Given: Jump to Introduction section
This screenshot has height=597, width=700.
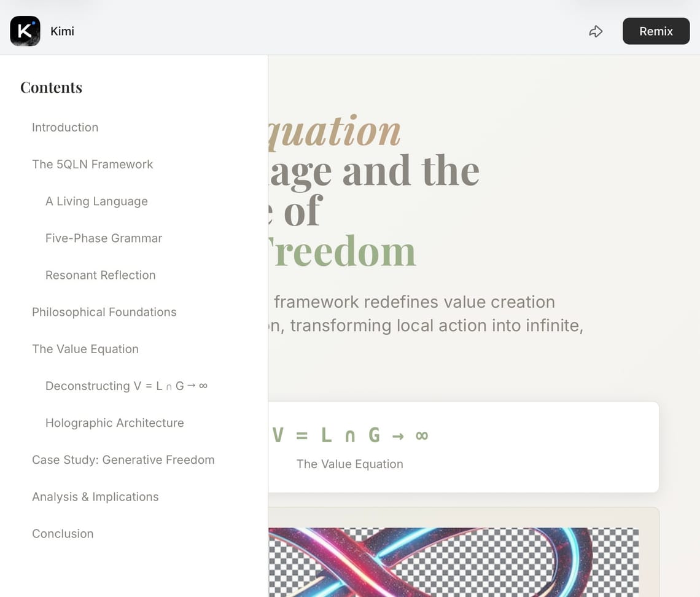Looking at the screenshot, I should coord(65,128).
